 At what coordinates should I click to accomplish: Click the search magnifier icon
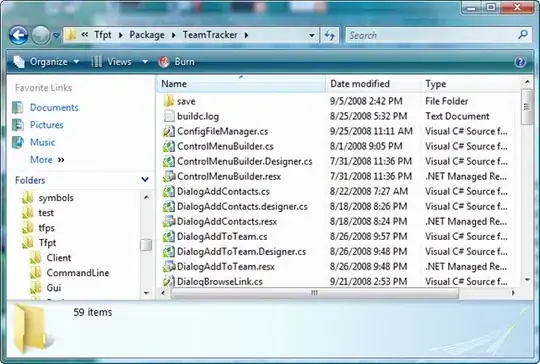pyautogui.click(x=523, y=34)
